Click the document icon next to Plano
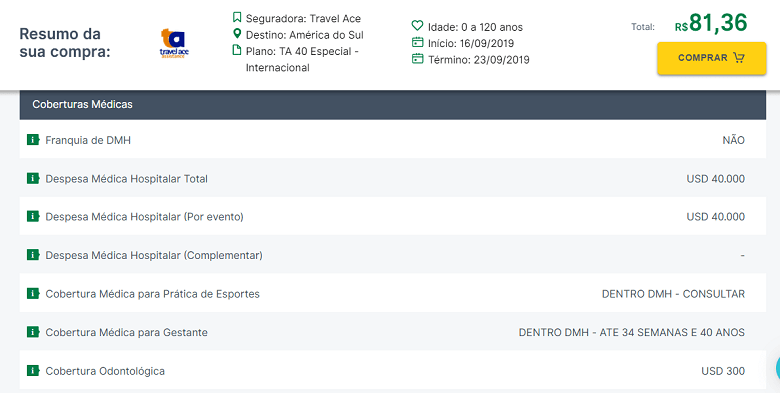 point(237,50)
